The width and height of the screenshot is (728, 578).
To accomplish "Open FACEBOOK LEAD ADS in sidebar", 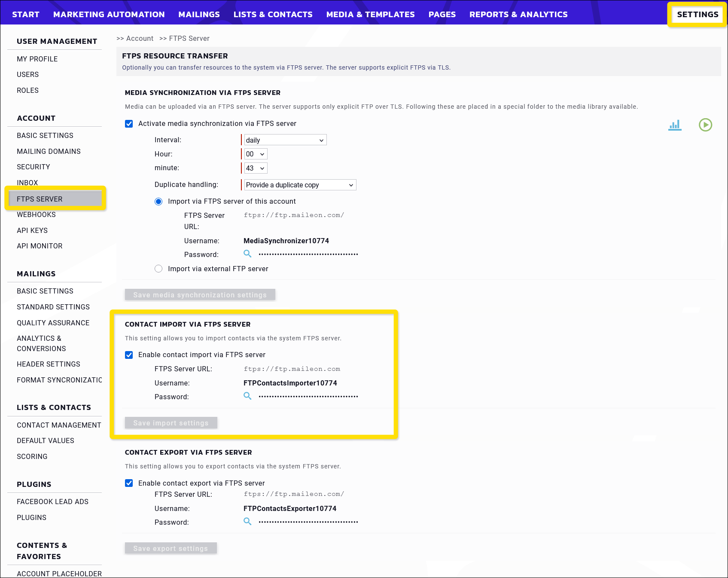I will click(52, 502).
